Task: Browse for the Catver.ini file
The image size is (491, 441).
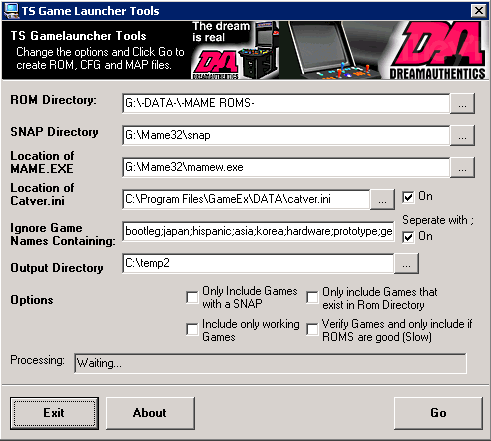Action: coord(382,199)
